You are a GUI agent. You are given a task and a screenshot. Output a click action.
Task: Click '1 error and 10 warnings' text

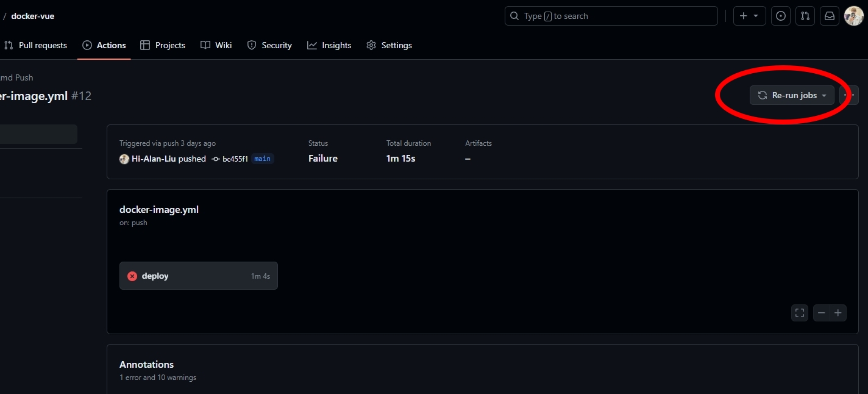158,378
